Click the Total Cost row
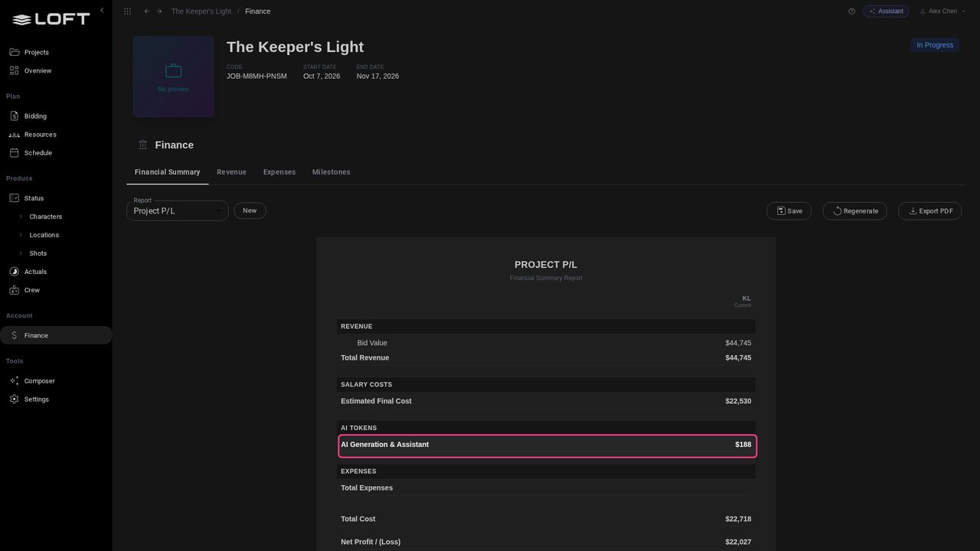Viewport: 980px width, 551px height. tap(546, 519)
